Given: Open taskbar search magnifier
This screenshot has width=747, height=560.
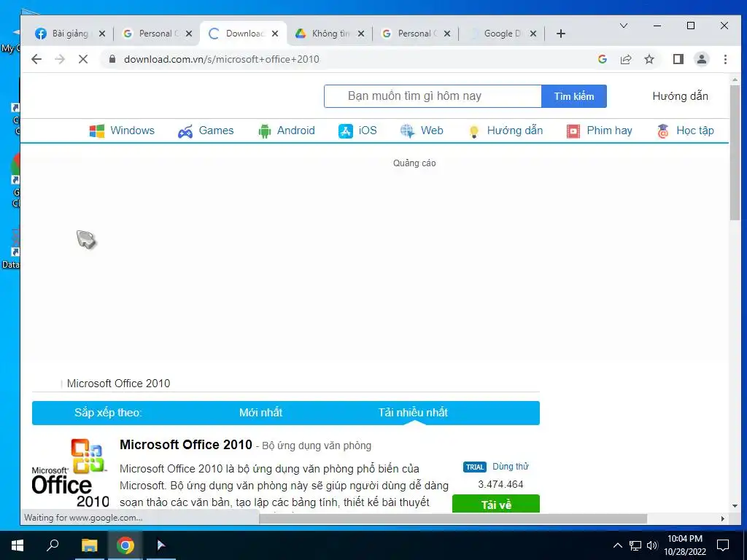Looking at the screenshot, I should pyautogui.click(x=53, y=545).
